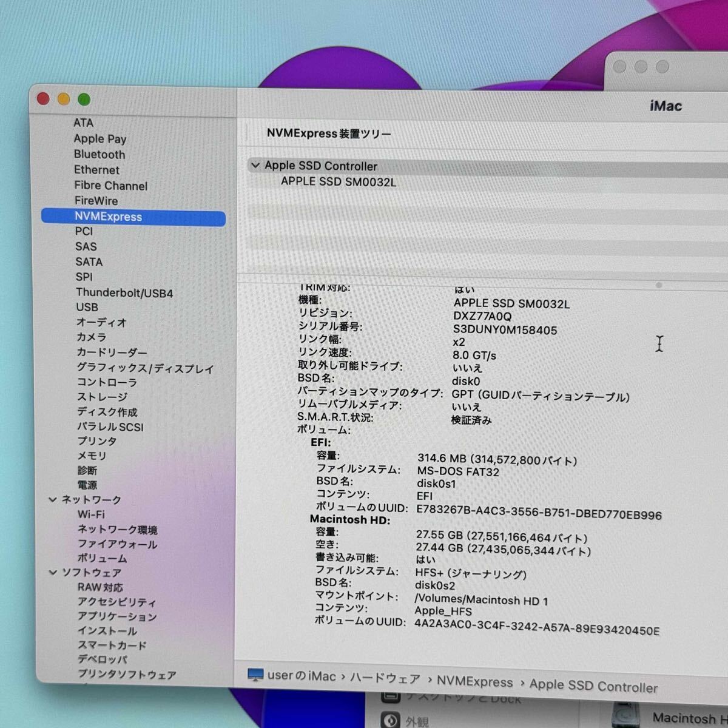Viewport: 728px width, 728px height.
Task: Collapse the ネットワーク sidebar group
Action: (x=53, y=499)
